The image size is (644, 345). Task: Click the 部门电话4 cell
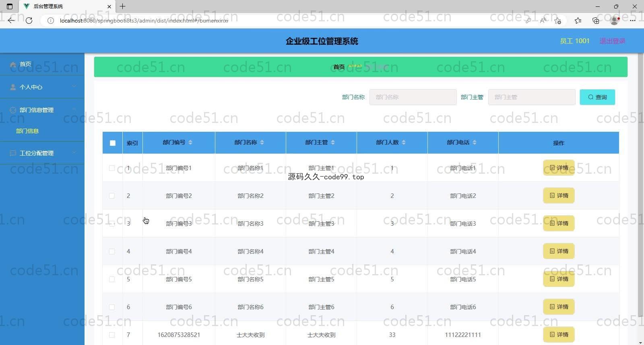pos(463,251)
